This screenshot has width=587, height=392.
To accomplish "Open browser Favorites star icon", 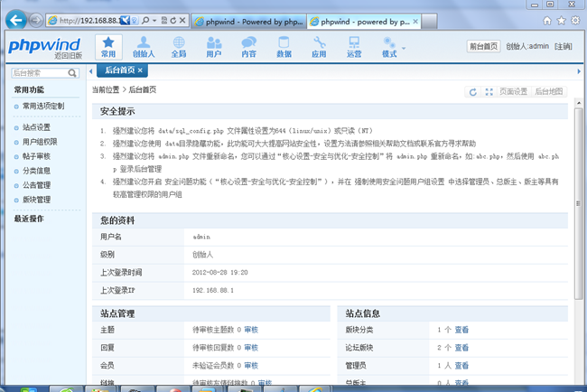I will (561, 21).
